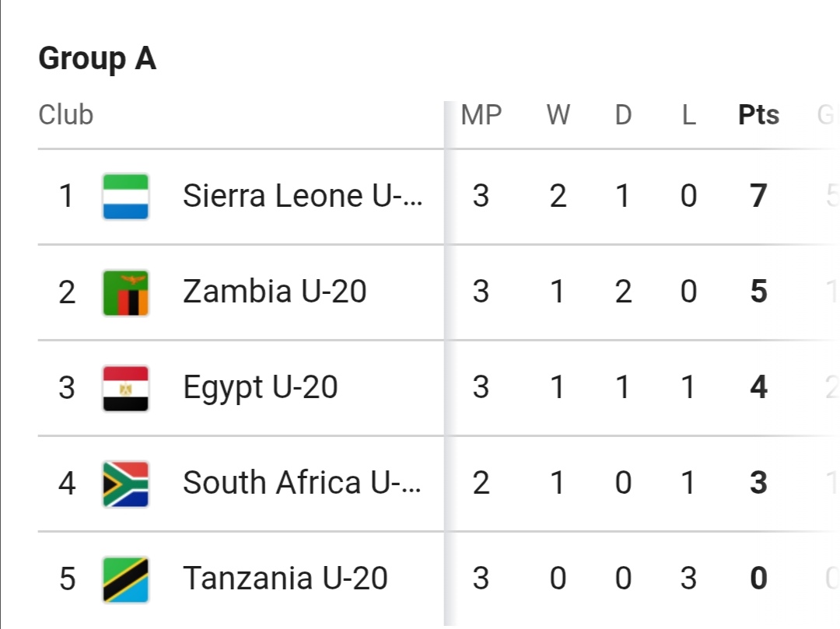Click the MP column header
Image resolution: width=840 pixels, height=629 pixels.
(x=481, y=115)
